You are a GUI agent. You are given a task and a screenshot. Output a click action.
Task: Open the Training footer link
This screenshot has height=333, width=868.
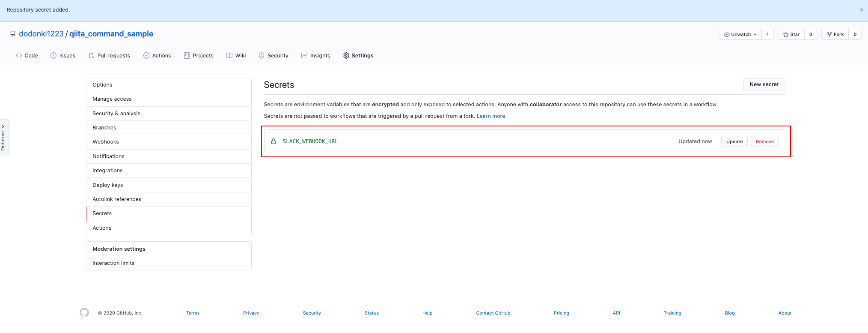(x=672, y=313)
